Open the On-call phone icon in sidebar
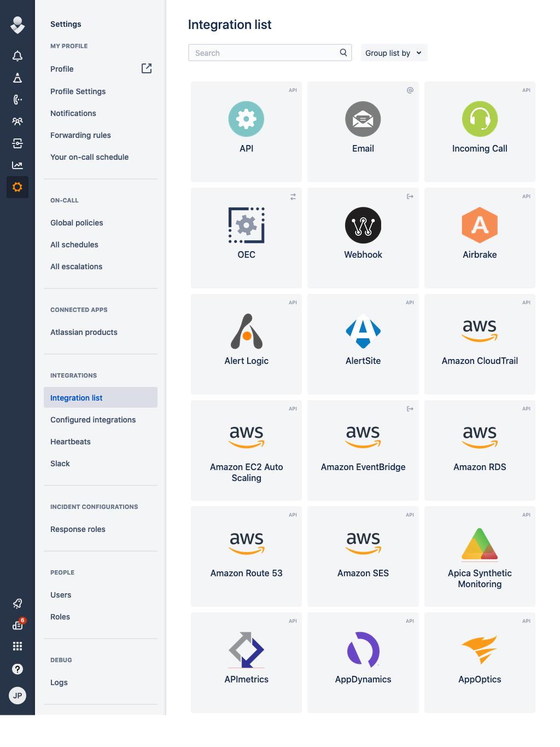 (17, 100)
